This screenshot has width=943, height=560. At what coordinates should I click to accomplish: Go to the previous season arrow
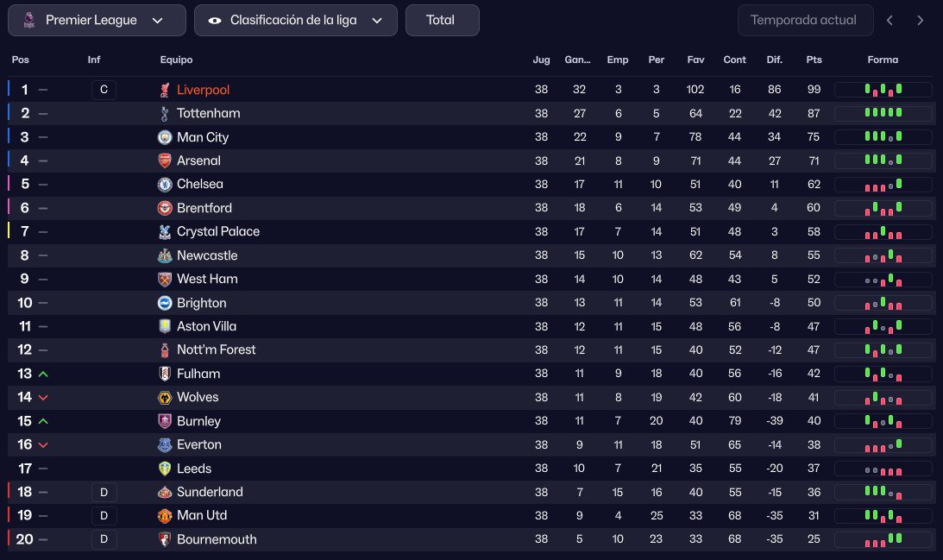pos(890,20)
